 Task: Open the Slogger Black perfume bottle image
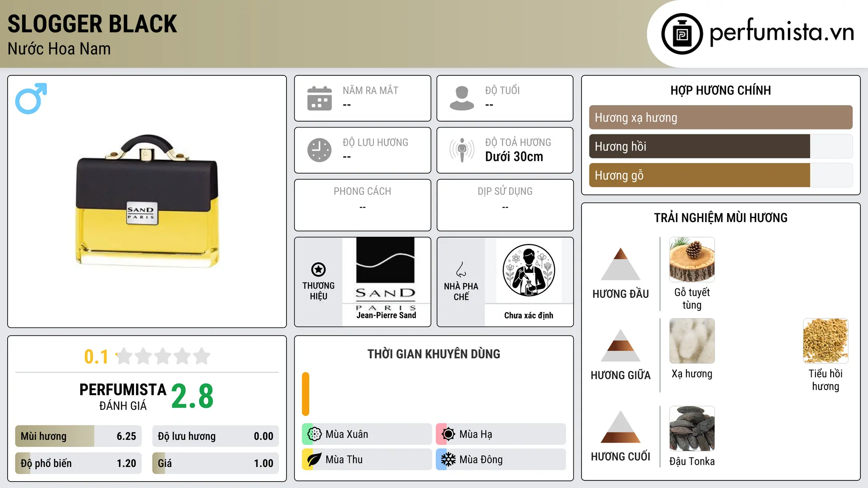point(147,201)
